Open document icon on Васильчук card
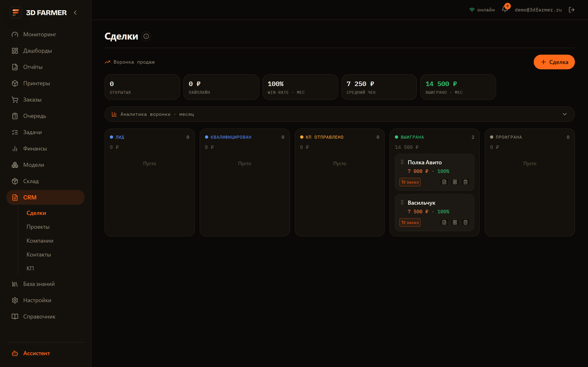The width and height of the screenshot is (588, 367). pyautogui.click(x=444, y=222)
